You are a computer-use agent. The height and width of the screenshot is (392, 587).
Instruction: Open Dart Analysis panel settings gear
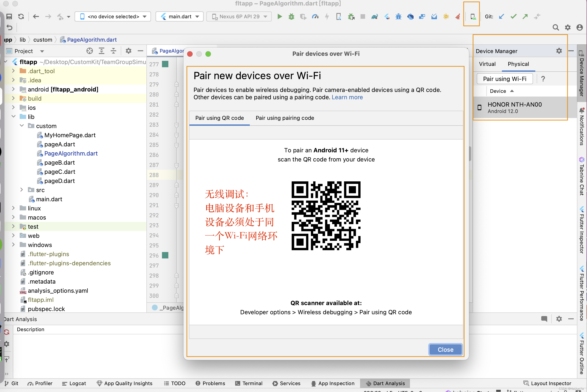click(x=559, y=319)
